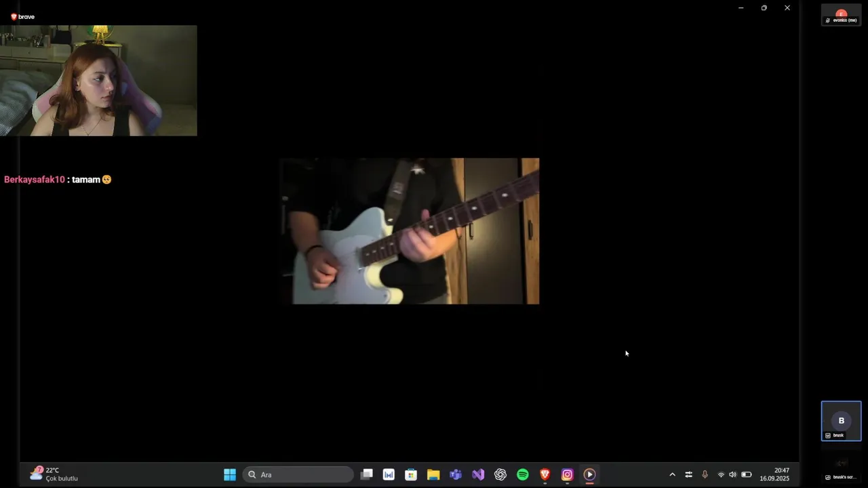Open Wi-Fi network settings in tray
This screenshot has height=488, width=868.
click(721, 474)
